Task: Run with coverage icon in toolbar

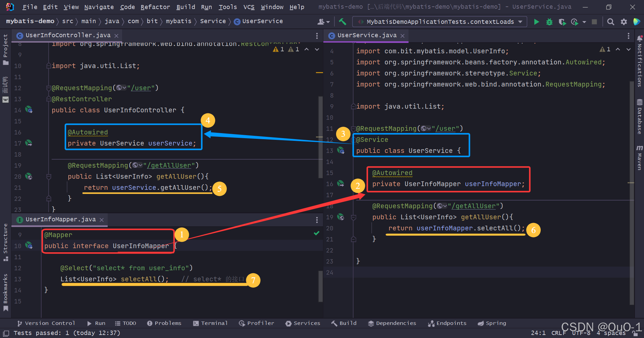Action: (562, 22)
